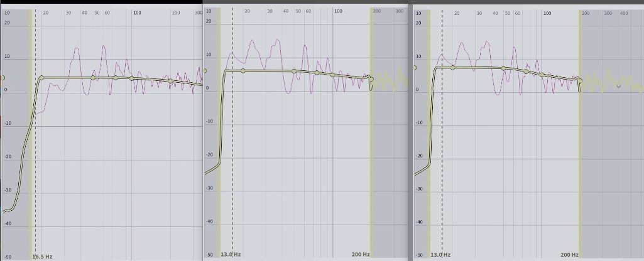Viewport: 644px width, 261px height.
Task: Select right graph target point near 20 Hz
Action: [452, 67]
